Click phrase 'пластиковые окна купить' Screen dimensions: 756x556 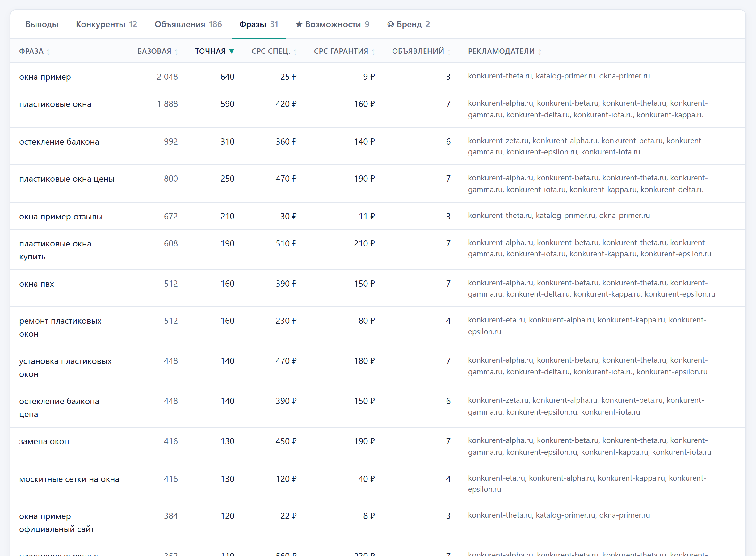pyautogui.click(x=55, y=250)
